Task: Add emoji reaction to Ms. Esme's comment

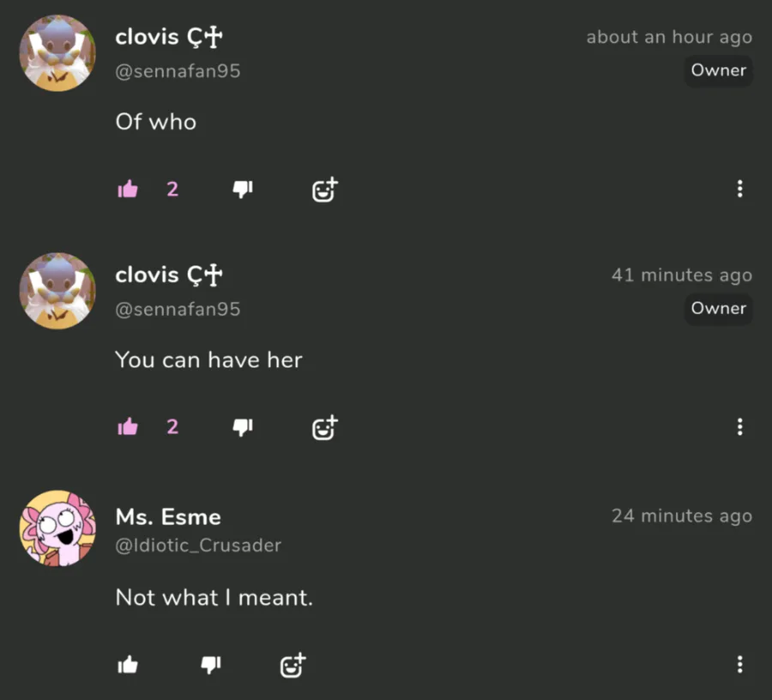Action: 293,666
